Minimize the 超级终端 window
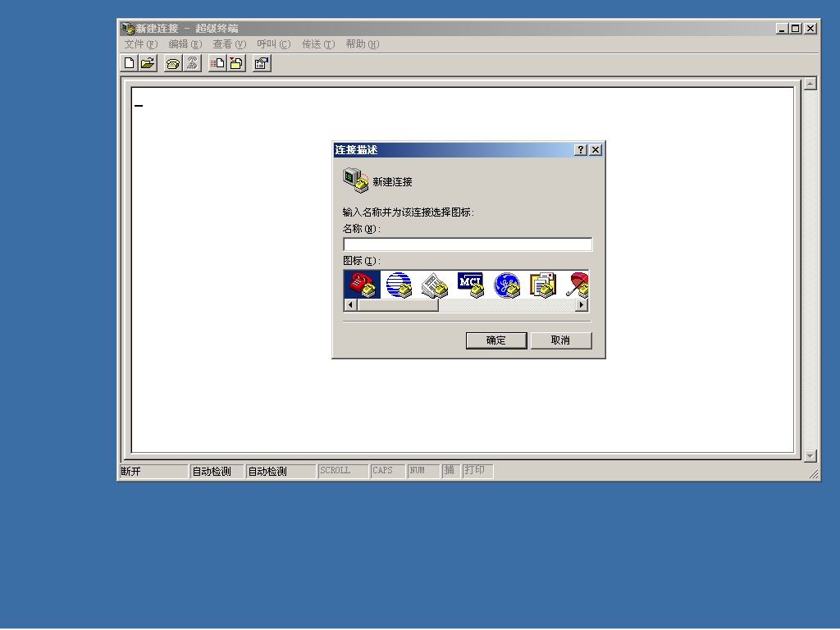The image size is (840, 630). pos(783,29)
